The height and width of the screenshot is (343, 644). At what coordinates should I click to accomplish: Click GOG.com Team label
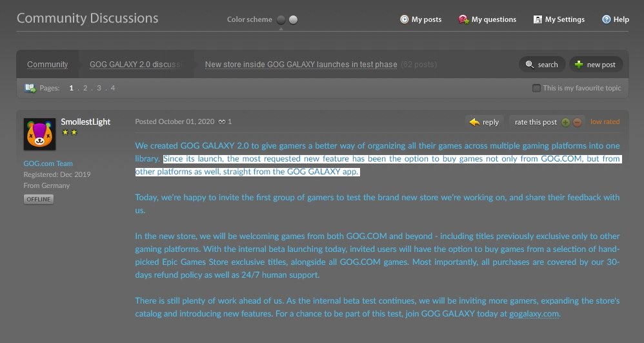[48, 163]
